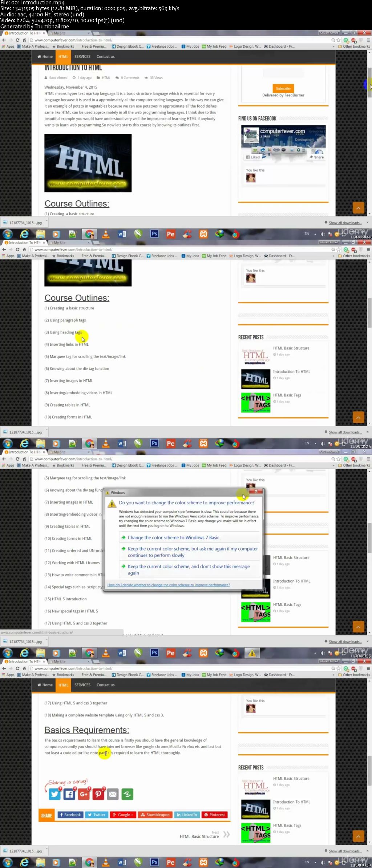Click the grey envelope email share icon
Screen dimensions: 372x868
(x=113, y=794)
